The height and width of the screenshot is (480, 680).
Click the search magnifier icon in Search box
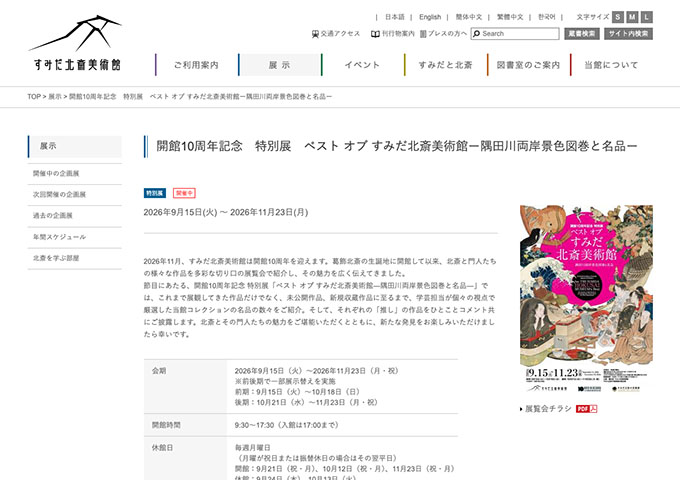[477, 34]
